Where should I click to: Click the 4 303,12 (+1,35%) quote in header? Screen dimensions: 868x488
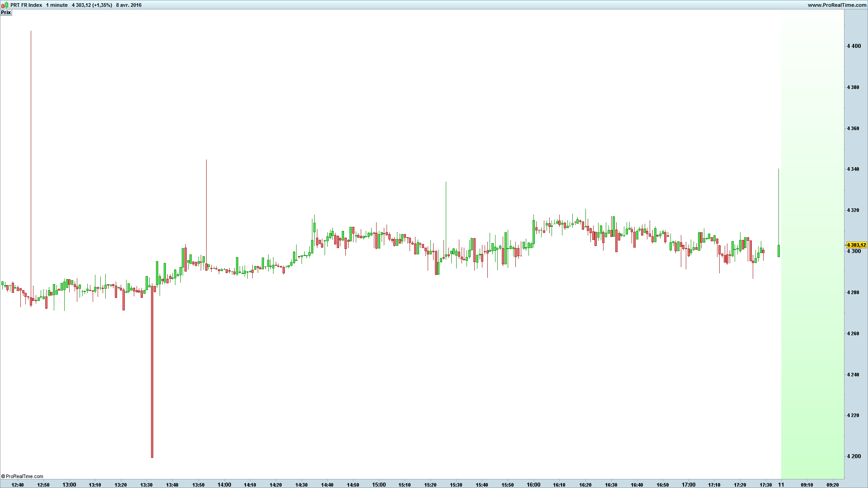pos(92,5)
